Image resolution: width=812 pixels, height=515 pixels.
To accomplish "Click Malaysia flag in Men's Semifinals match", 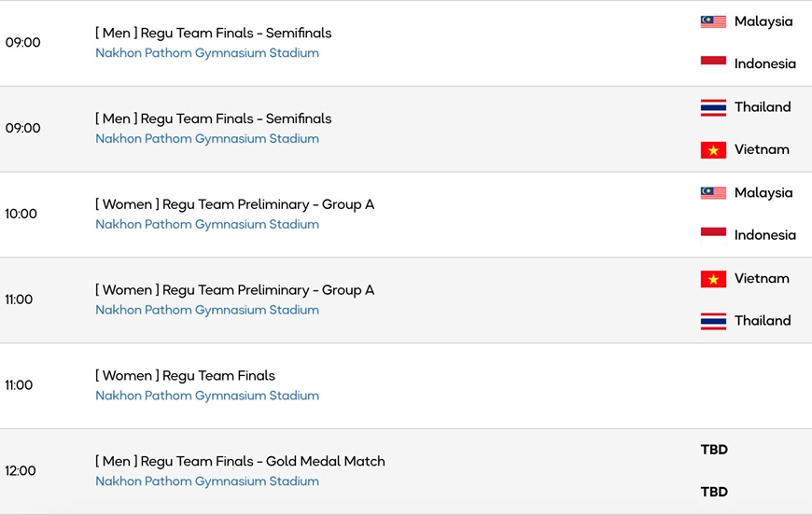I will 713,21.
